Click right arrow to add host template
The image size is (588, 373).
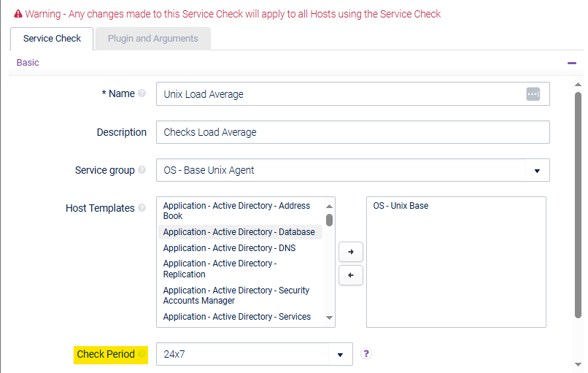[351, 252]
